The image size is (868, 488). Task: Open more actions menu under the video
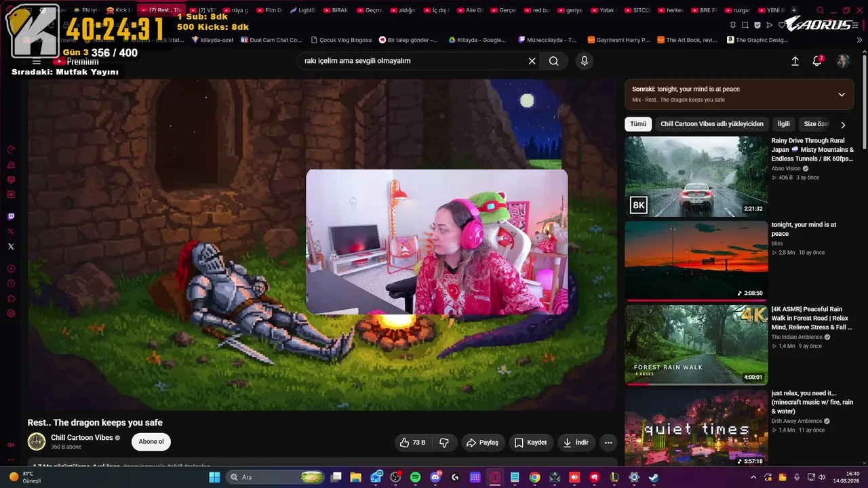click(608, 443)
